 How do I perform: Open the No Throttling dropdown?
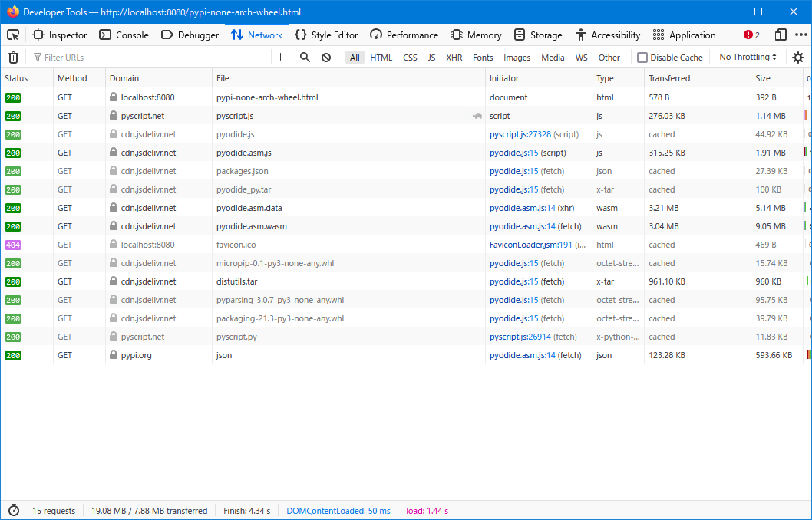(748, 57)
